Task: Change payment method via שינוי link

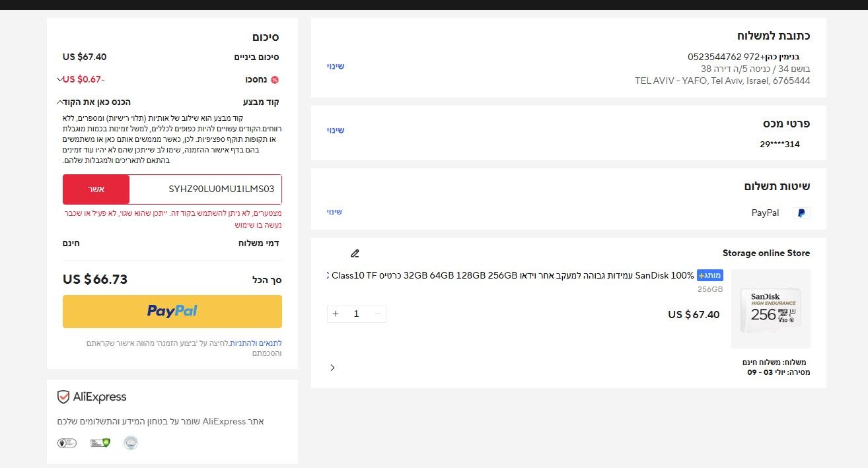Action: tap(335, 212)
